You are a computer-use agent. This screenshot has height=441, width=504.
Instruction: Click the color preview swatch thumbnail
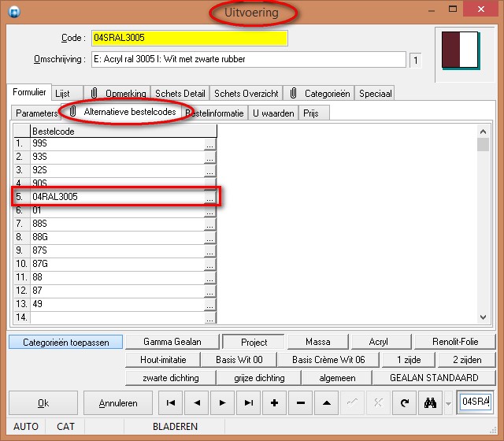(x=460, y=50)
